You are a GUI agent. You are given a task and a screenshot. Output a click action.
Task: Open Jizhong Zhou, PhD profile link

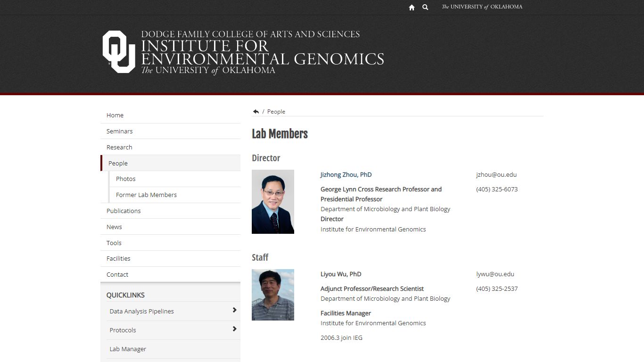346,174
